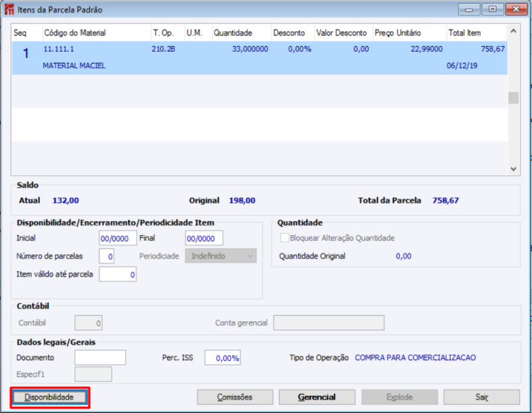Toggle Bloquear Alteração Quantidade checkbox
The image size is (532, 413).
tap(285, 238)
